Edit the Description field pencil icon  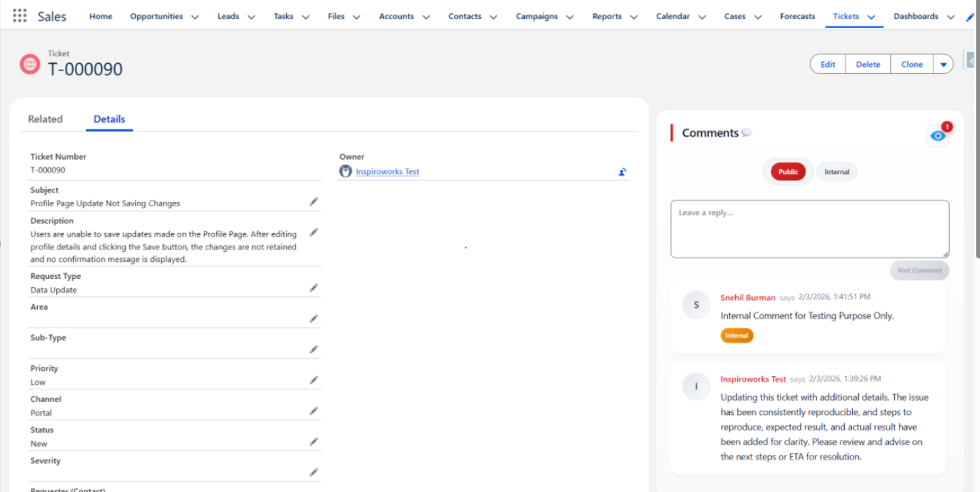click(314, 232)
